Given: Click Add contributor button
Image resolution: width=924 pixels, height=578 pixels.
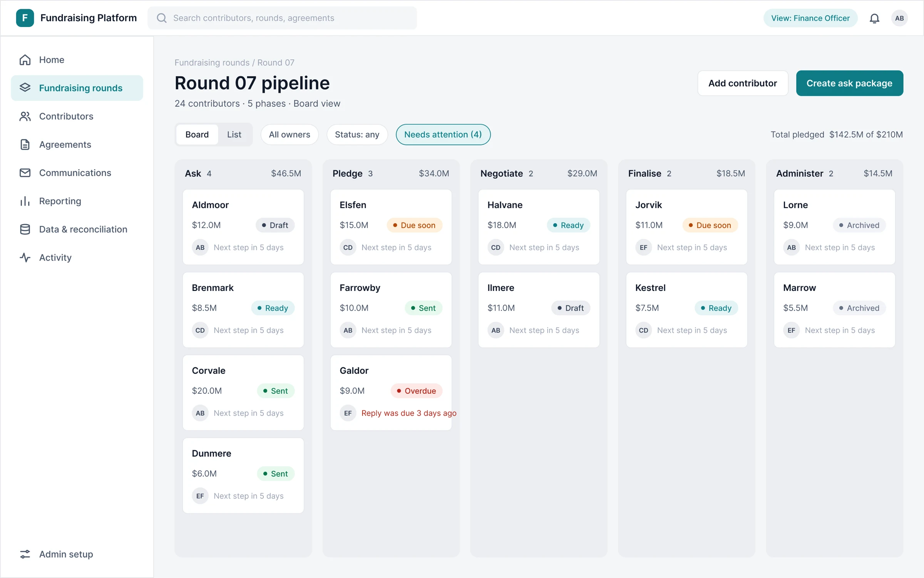Looking at the screenshot, I should click(x=743, y=83).
